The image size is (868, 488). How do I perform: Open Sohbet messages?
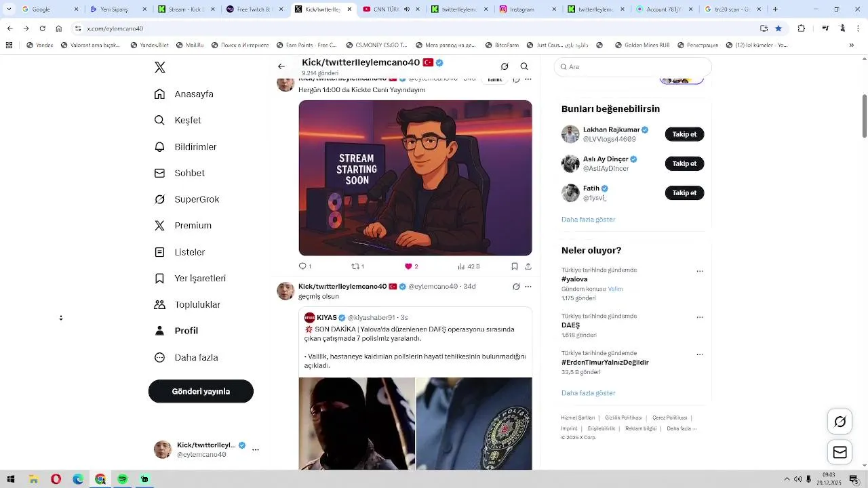[x=179, y=173]
